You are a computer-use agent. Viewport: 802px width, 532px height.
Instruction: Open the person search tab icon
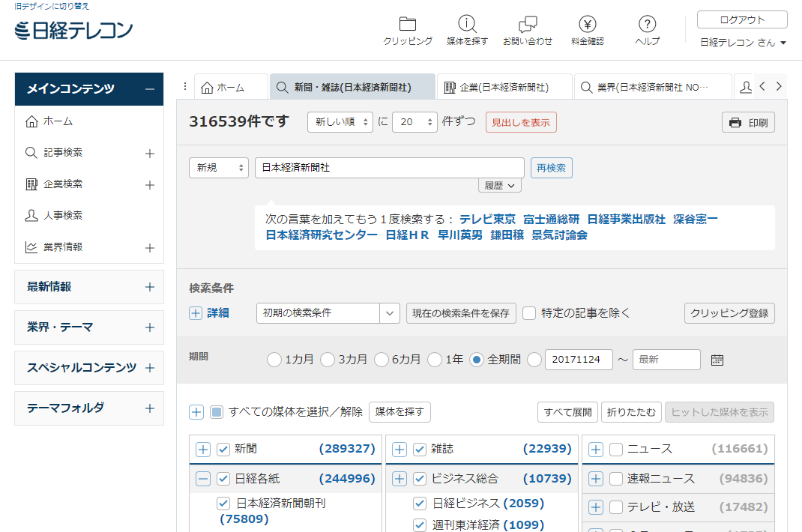click(746, 87)
